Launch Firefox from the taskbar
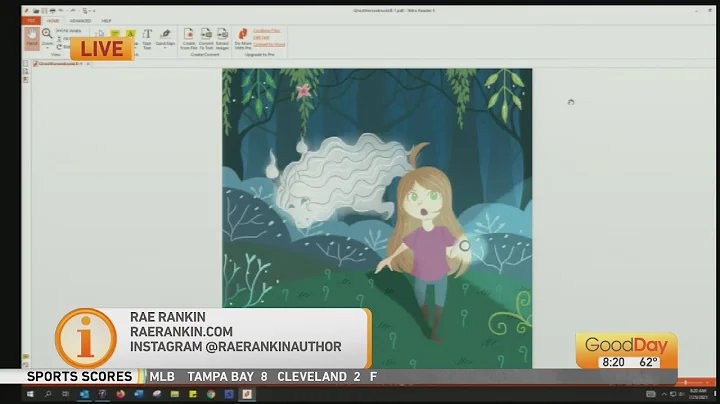This screenshot has width=720, height=404. (x=120, y=394)
